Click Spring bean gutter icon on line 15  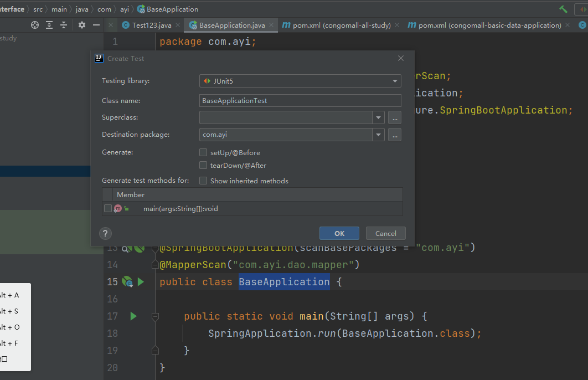127,282
